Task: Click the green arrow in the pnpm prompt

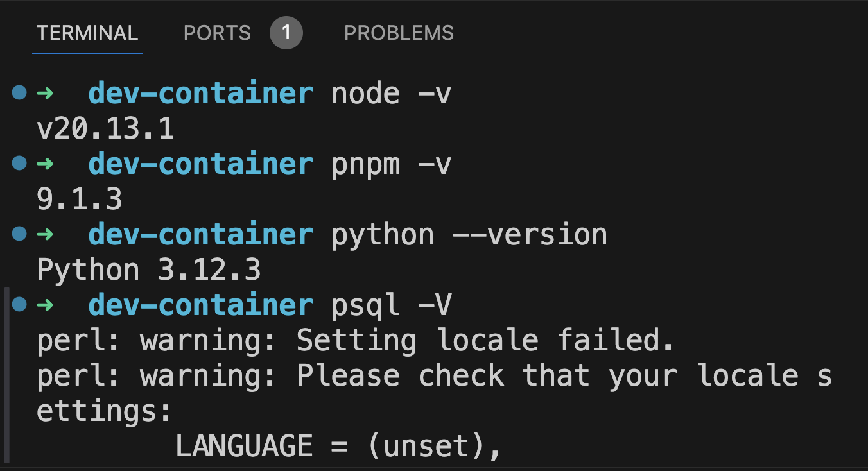Action: [46, 163]
